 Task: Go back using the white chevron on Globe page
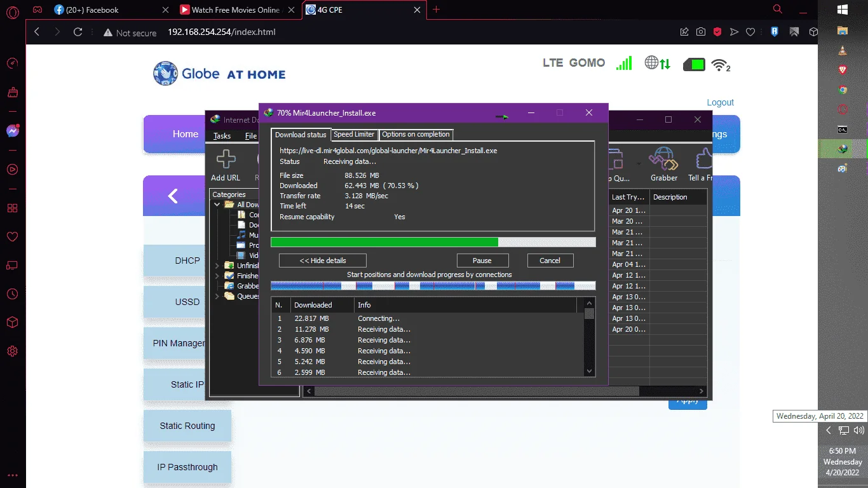[173, 196]
